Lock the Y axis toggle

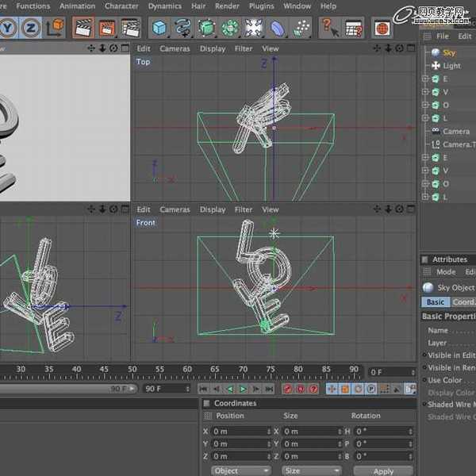[9, 28]
